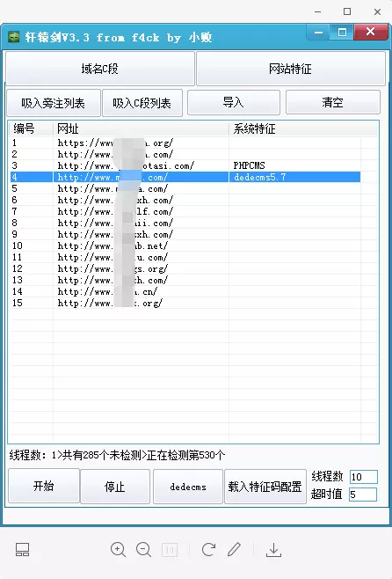Minimize the outer image viewer window

pyautogui.click(x=317, y=11)
